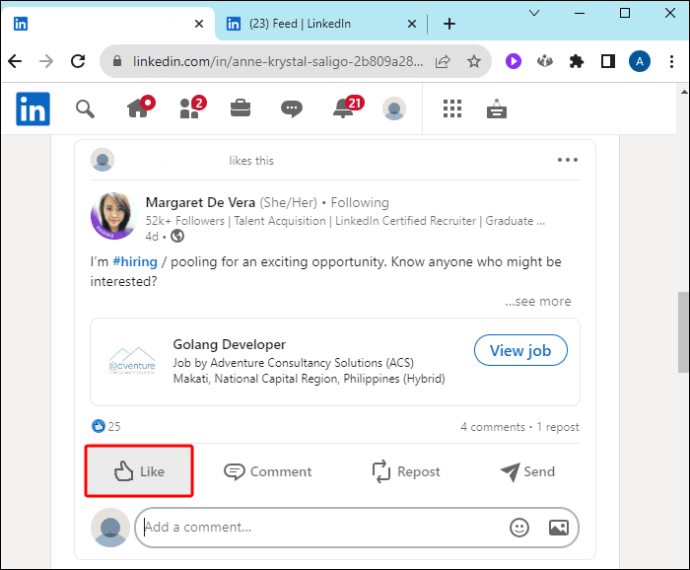Open a new browser tab
Image resolution: width=690 pixels, height=570 pixels.
pos(449,24)
